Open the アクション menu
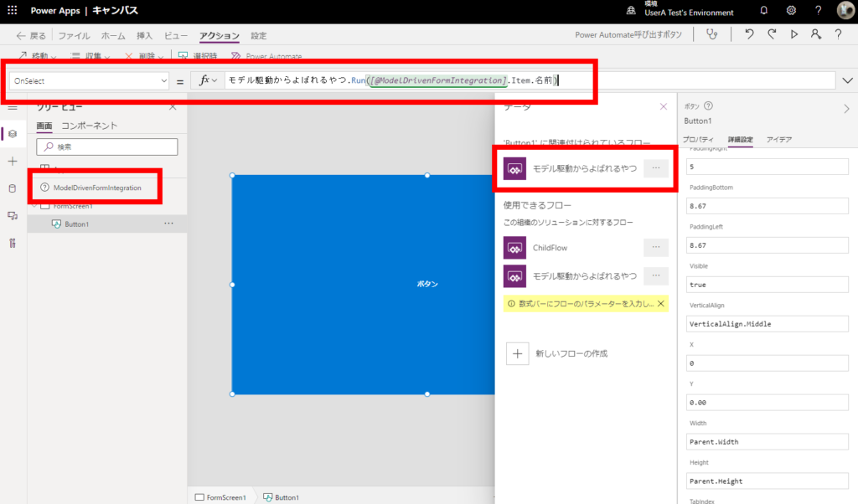The width and height of the screenshot is (858, 504). tap(219, 35)
